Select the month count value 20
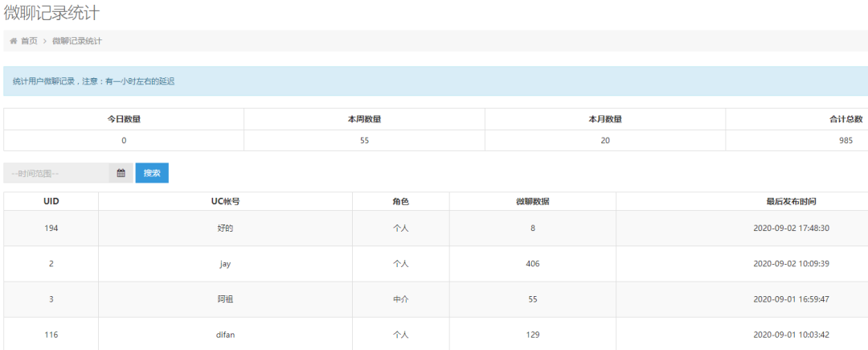The height and width of the screenshot is (350, 868). pyautogui.click(x=605, y=141)
